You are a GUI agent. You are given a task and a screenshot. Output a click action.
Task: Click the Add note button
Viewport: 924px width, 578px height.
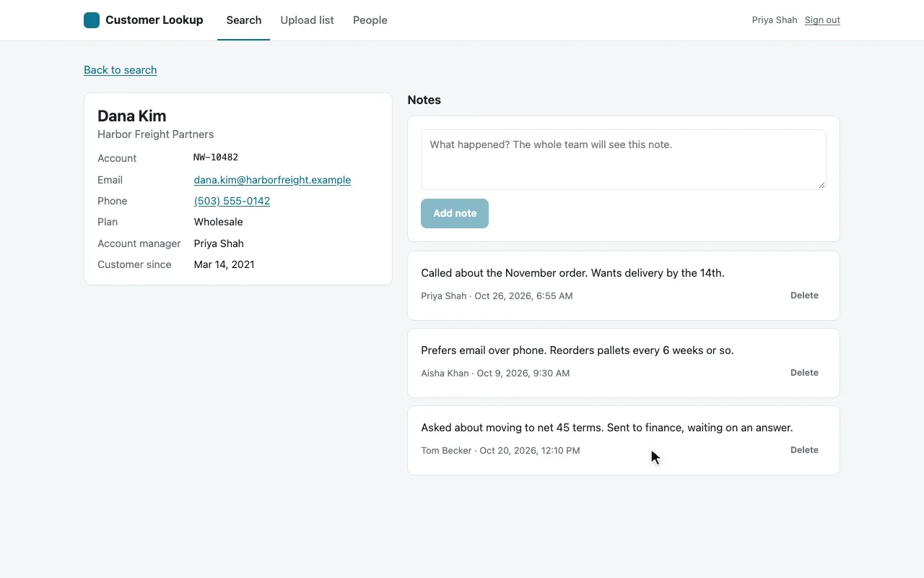[455, 213]
